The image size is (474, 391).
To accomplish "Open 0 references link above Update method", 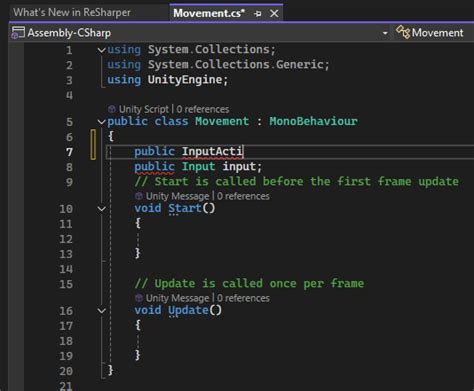I will (243, 298).
